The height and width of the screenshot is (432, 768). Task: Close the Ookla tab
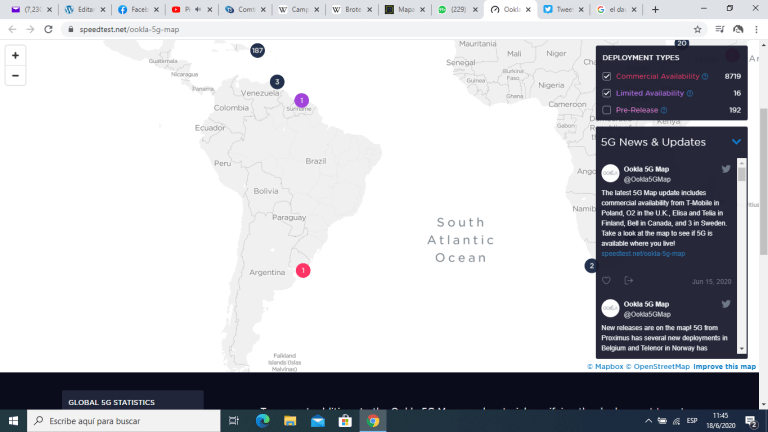point(528,9)
